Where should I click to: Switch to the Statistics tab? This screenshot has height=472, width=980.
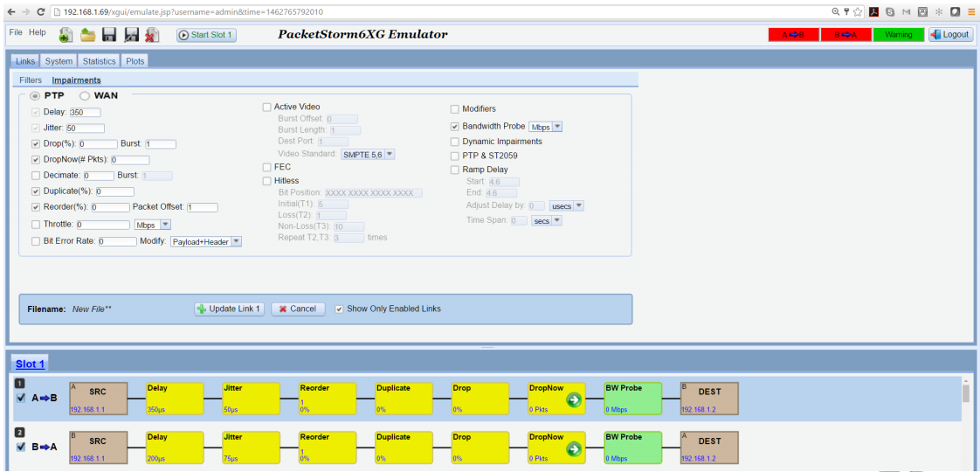tap(100, 61)
